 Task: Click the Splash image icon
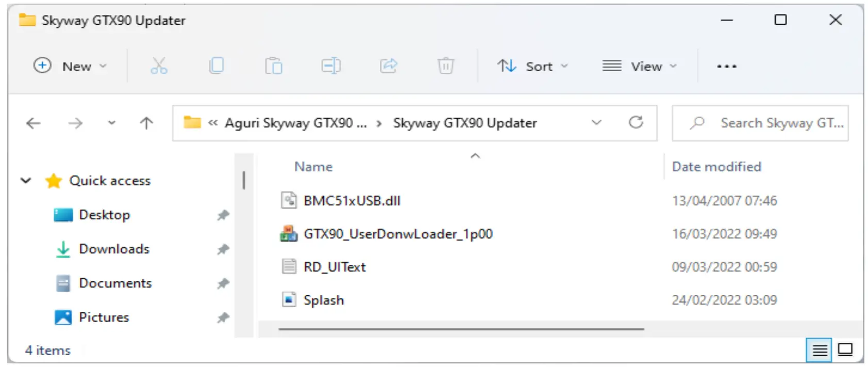(289, 299)
